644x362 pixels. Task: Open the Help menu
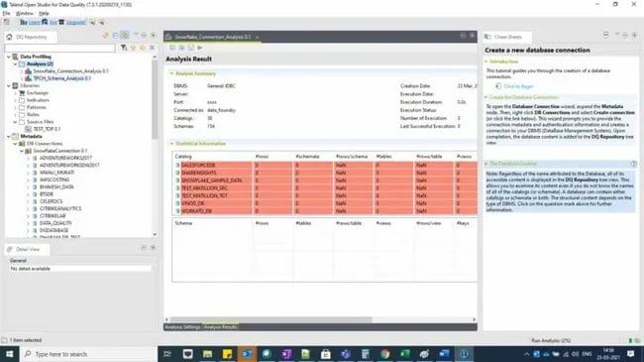(44, 14)
